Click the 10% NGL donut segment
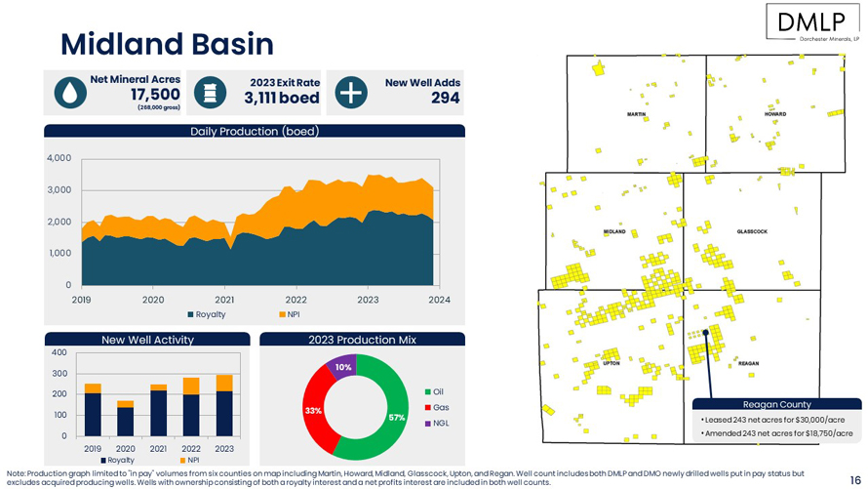Viewport: 868px width, 489px height. click(x=342, y=367)
